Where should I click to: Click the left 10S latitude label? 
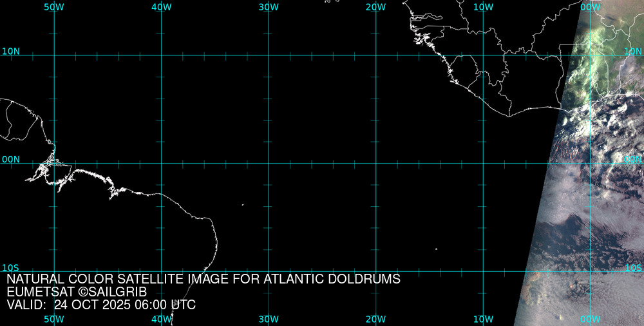(11, 267)
